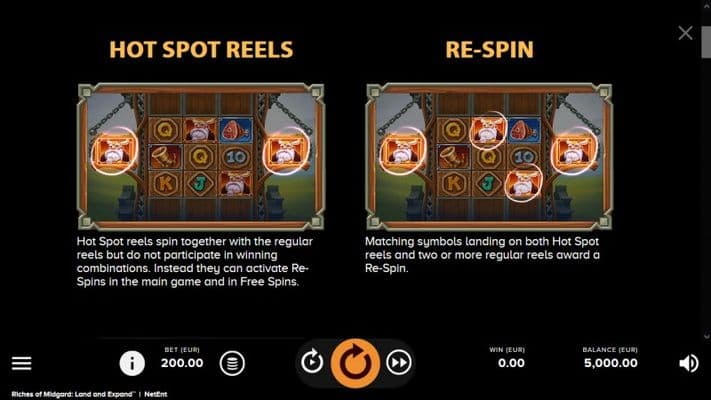Screen dimensions: 711x400
Task: Click the 200.00 bet amount
Action: (182, 363)
